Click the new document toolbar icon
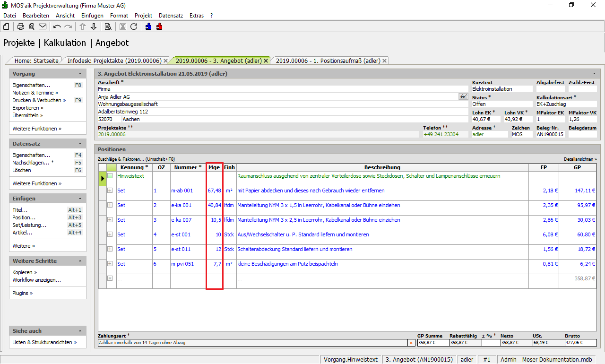Viewport: 605px width, 364px height. click(x=6, y=26)
